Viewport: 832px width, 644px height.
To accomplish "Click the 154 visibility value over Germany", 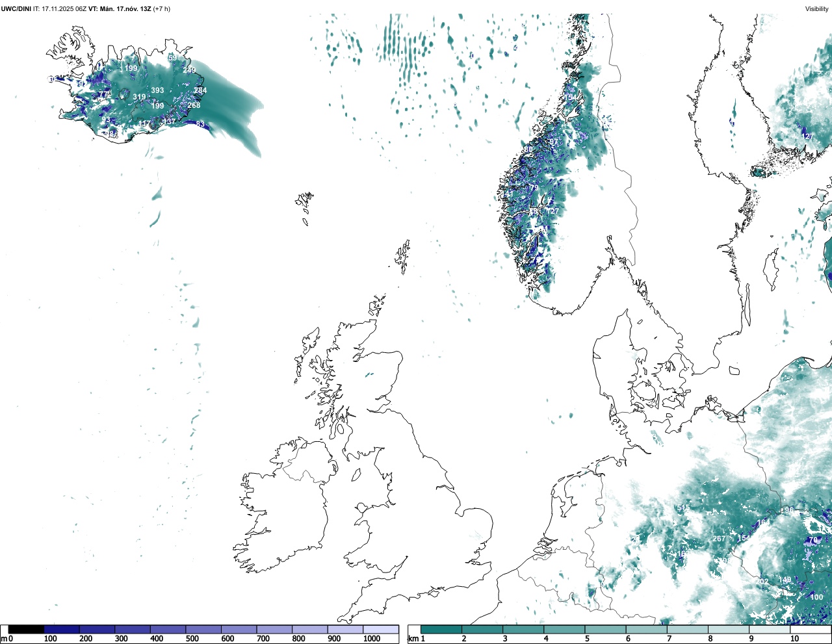I will (743, 538).
